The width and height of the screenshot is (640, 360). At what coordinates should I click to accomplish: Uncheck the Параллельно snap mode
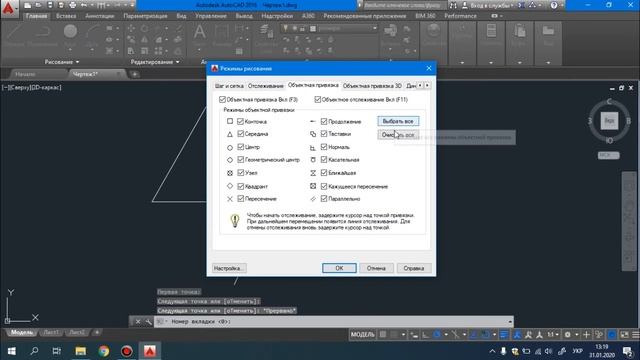coord(324,199)
